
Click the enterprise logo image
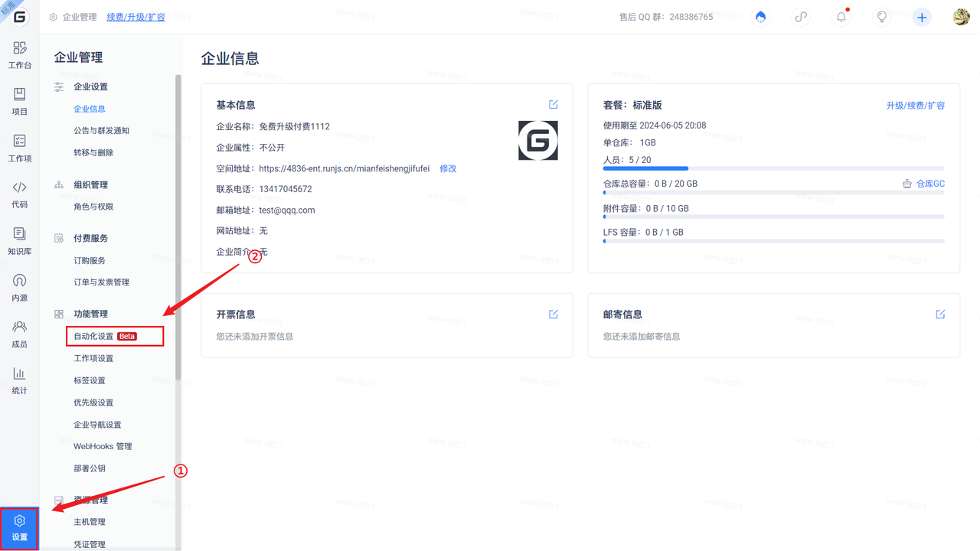click(538, 140)
